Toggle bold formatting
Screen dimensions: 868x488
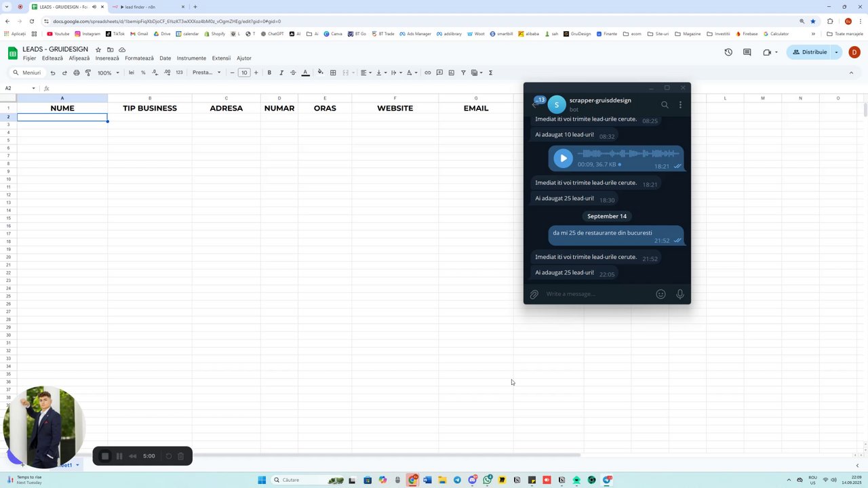tap(269, 73)
